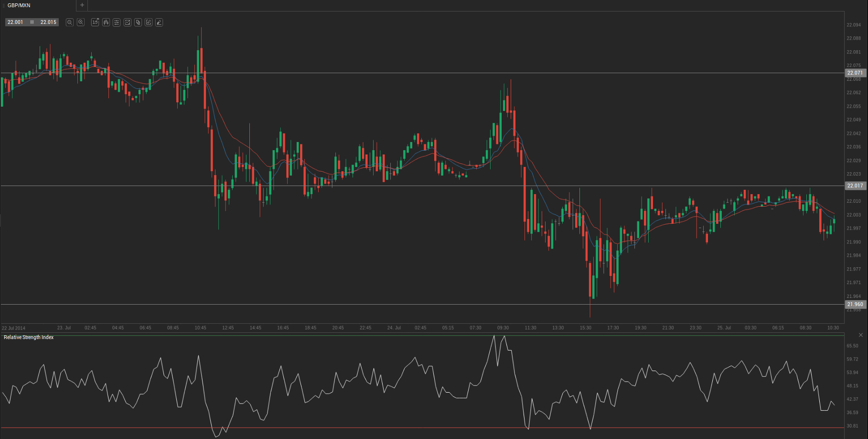Click the copy chart icon
Screen dimensions: 868x439
[x=138, y=22]
